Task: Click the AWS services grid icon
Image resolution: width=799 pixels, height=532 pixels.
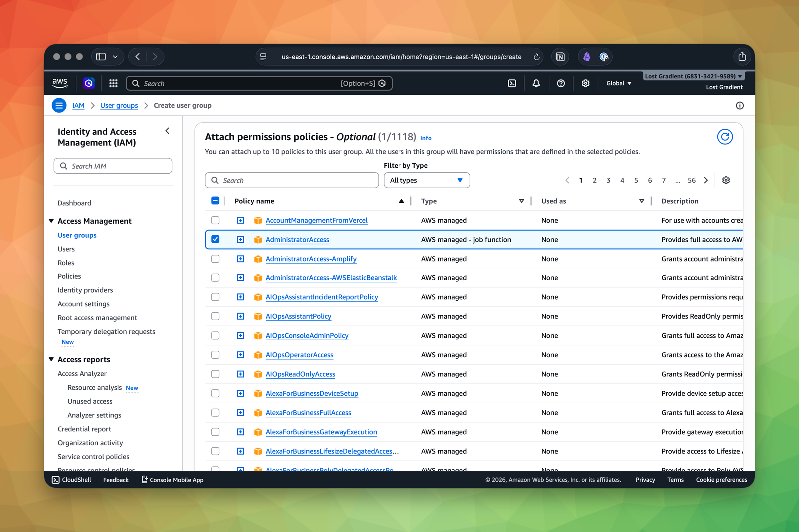Action: [x=113, y=83]
